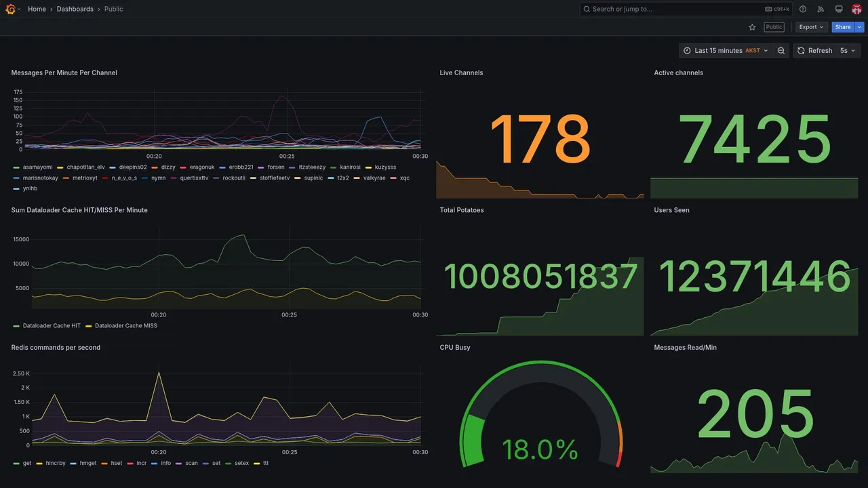Zoom out the time range

781,51
